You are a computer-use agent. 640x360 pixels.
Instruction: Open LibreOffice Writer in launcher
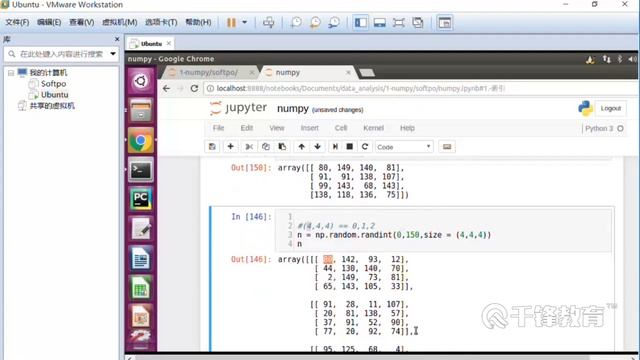coord(141,259)
